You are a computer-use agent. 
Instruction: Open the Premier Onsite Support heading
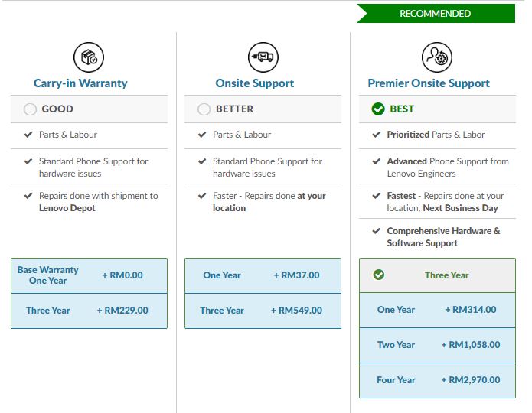[429, 83]
